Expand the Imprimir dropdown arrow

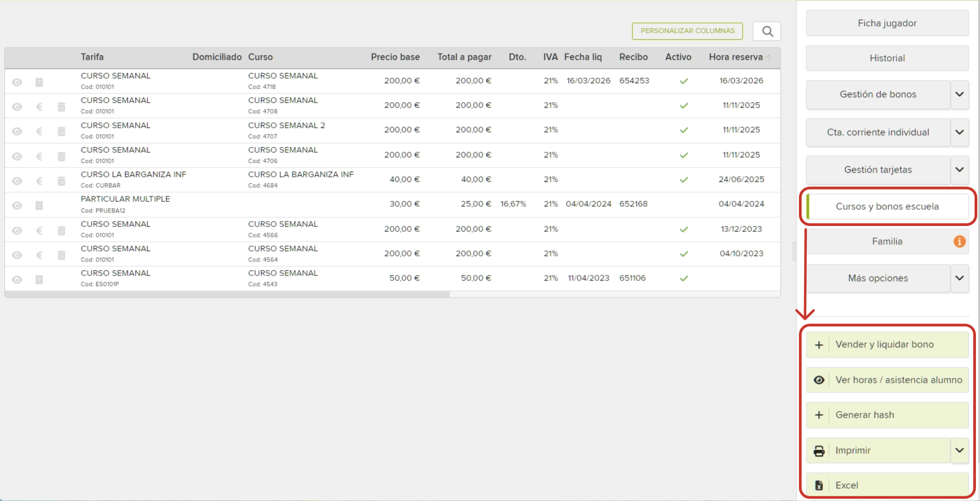pyautogui.click(x=959, y=451)
